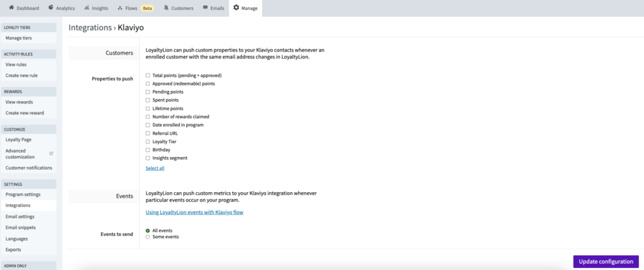Click the Customers section heading

119,53
